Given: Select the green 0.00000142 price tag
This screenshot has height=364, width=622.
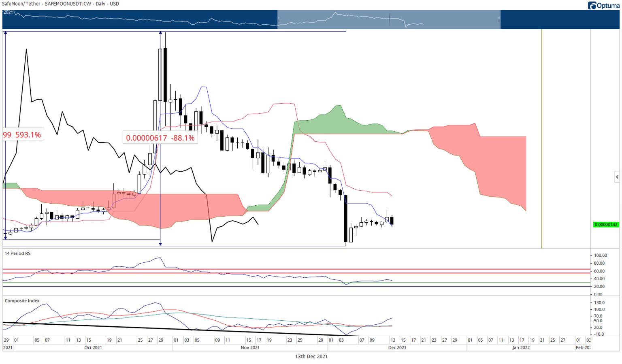Looking at the screenshot, I should point(606,224).
